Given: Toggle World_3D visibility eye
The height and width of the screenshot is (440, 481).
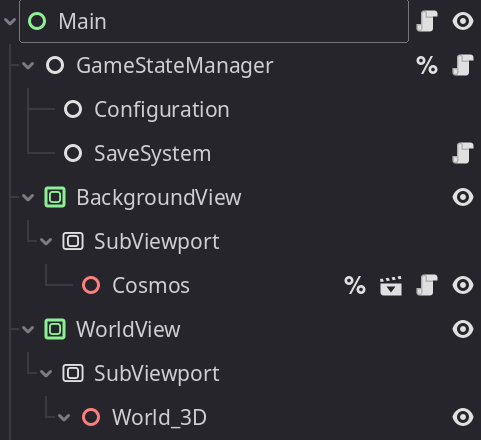Looking at the screenshot, I should [x=463, y=417].
